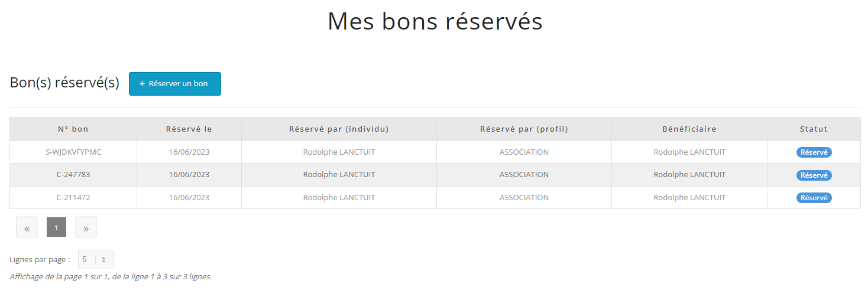
Task: Click the plus icon on Réserver button
Action: tap(142, 84)
